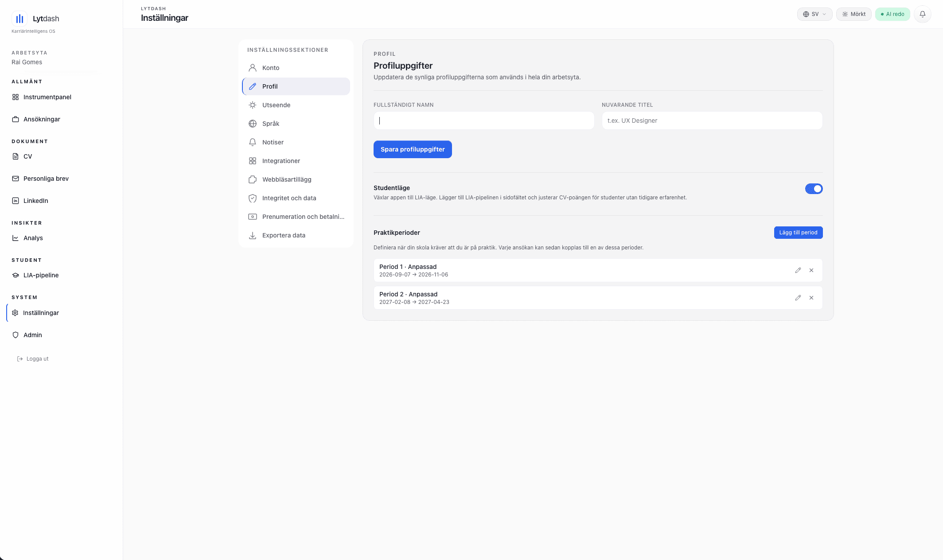Open the LIA-pipeline page
The width and height of the screenshot is (943, 560).
41,275
